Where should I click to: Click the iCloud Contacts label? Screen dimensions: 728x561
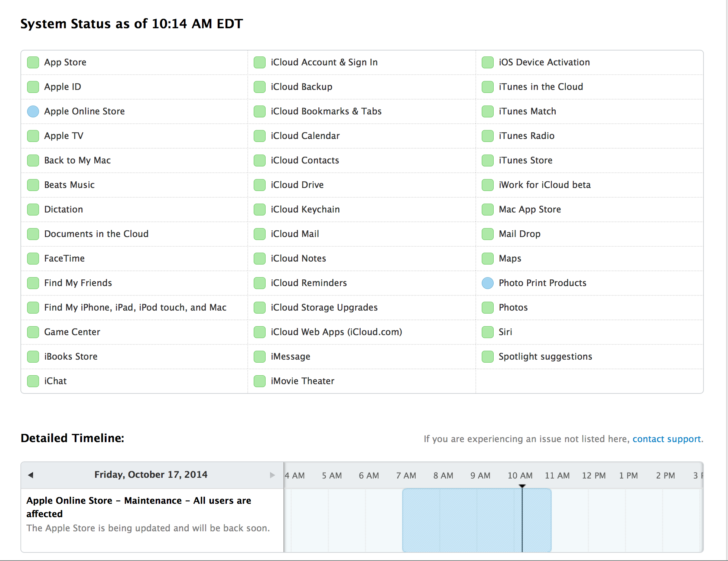tap(305, 160)
